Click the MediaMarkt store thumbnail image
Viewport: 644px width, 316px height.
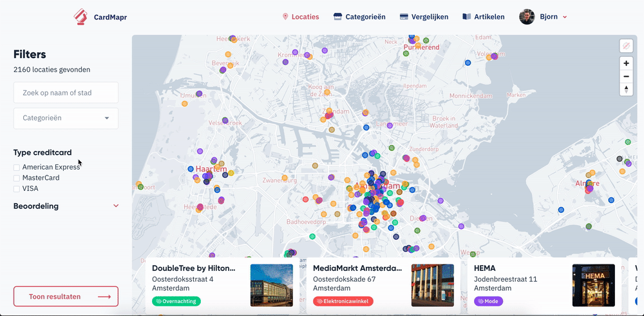(433, 285)
